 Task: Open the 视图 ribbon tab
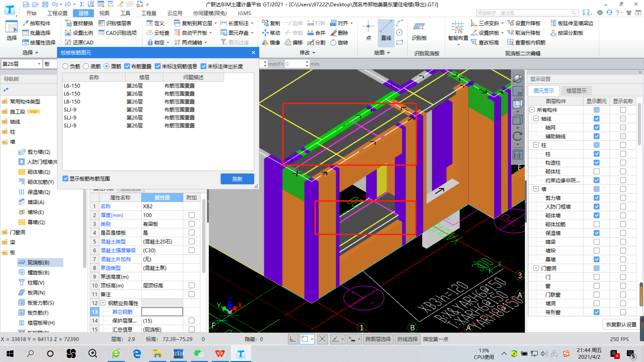pyautogui.click(x=104, y=13)
